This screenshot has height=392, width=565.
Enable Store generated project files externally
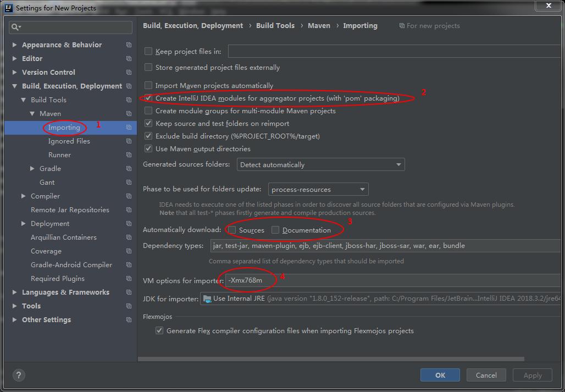click(148, 67)
